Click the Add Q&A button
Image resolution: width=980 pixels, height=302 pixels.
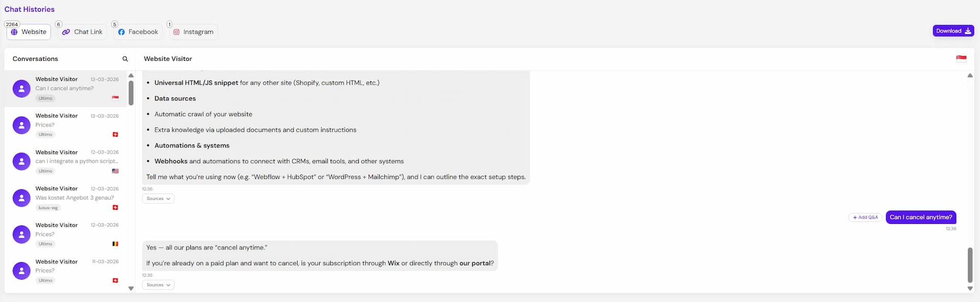tap(865, 217)
